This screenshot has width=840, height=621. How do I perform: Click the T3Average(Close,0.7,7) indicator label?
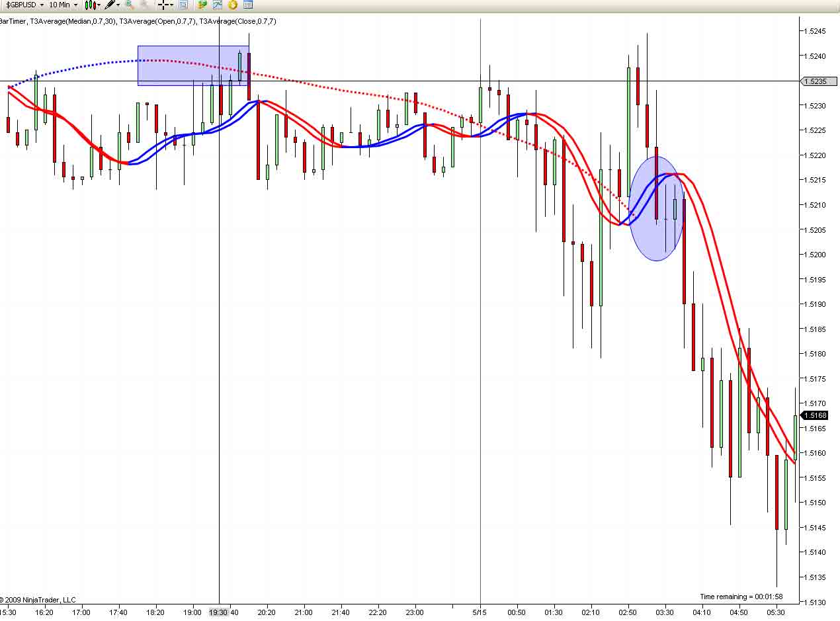click(x=238, y=21)
